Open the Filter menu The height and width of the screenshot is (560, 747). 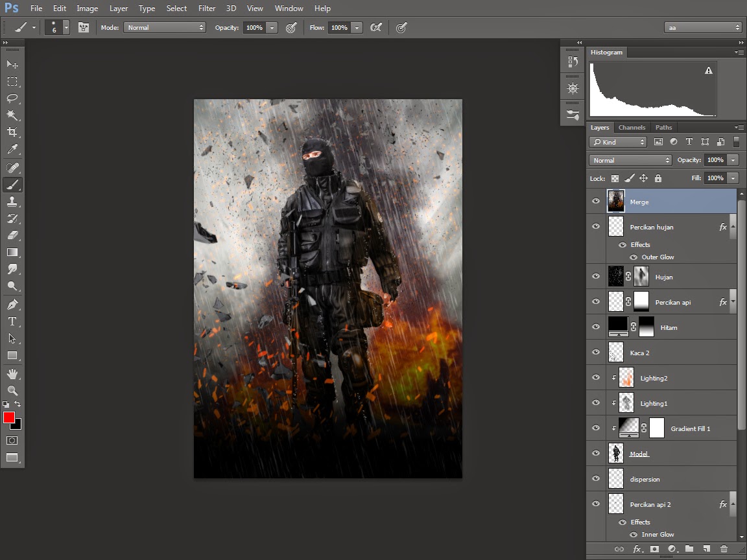[x=207, y=8]
